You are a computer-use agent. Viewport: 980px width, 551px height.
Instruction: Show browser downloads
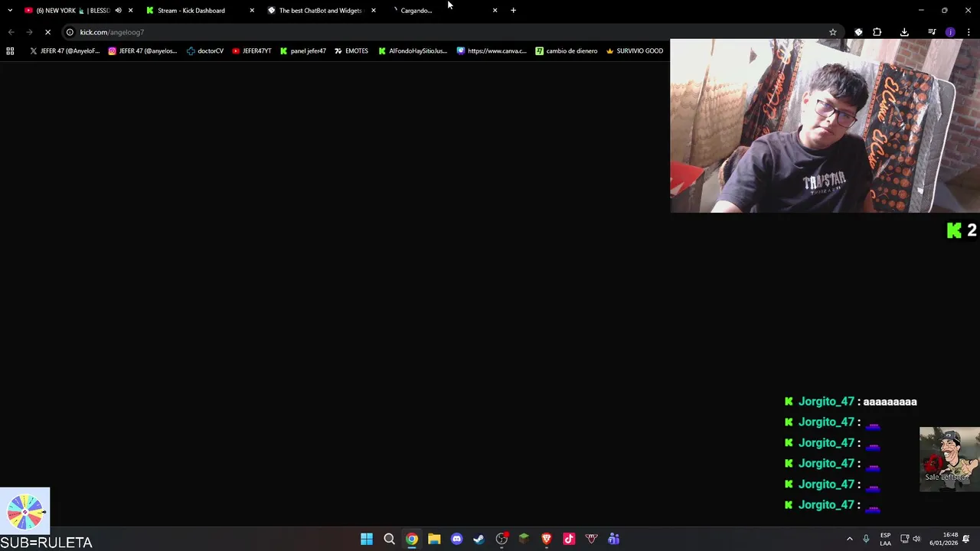pos(904,32)
